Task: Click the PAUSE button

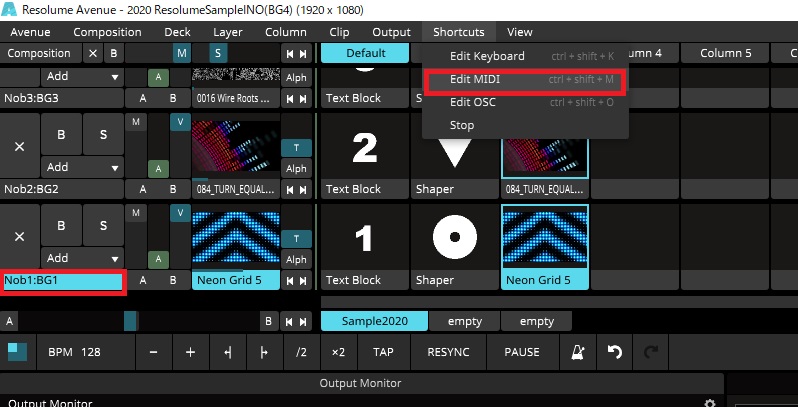Action: point(522,352)
